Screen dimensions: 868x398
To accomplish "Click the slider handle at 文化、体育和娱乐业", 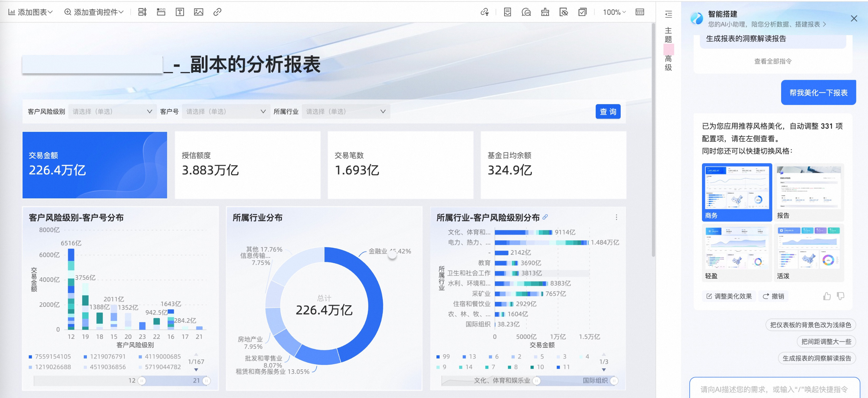I will 537,380.
